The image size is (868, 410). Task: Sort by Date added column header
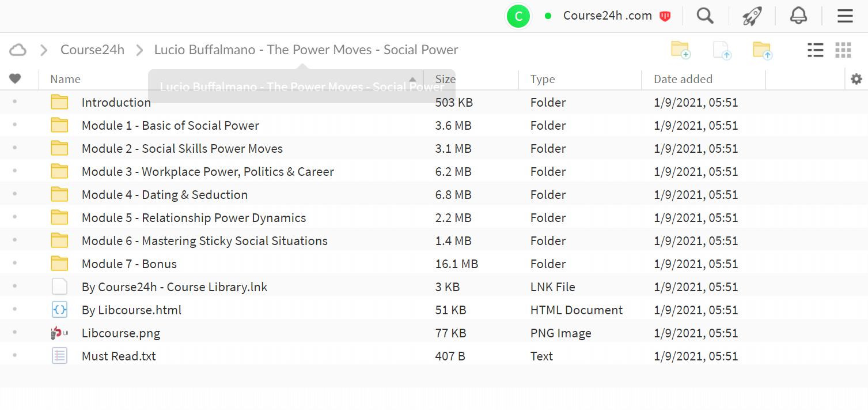pyautogui.click(x=683, y=79)
